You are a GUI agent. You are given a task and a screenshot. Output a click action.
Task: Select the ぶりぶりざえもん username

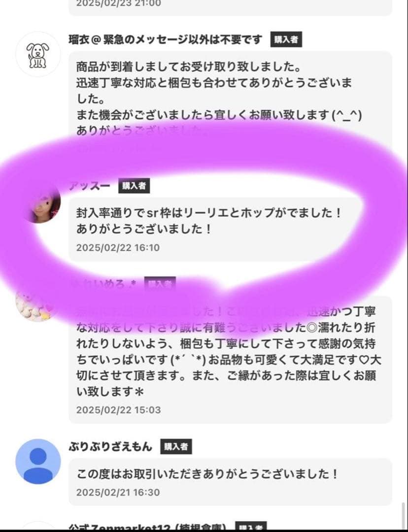tap(110, 446)
